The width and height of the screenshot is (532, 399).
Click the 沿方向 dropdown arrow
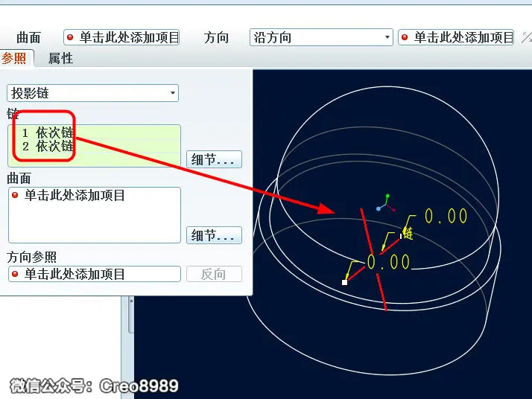click(387, 37)
